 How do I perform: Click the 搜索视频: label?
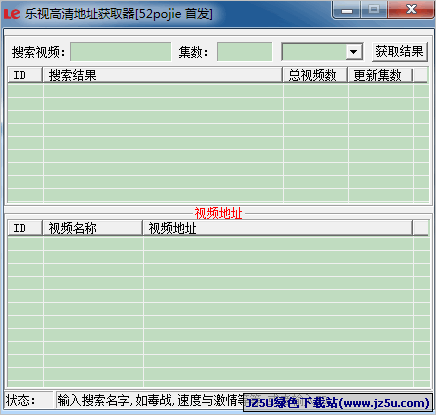tap(38, 52)
